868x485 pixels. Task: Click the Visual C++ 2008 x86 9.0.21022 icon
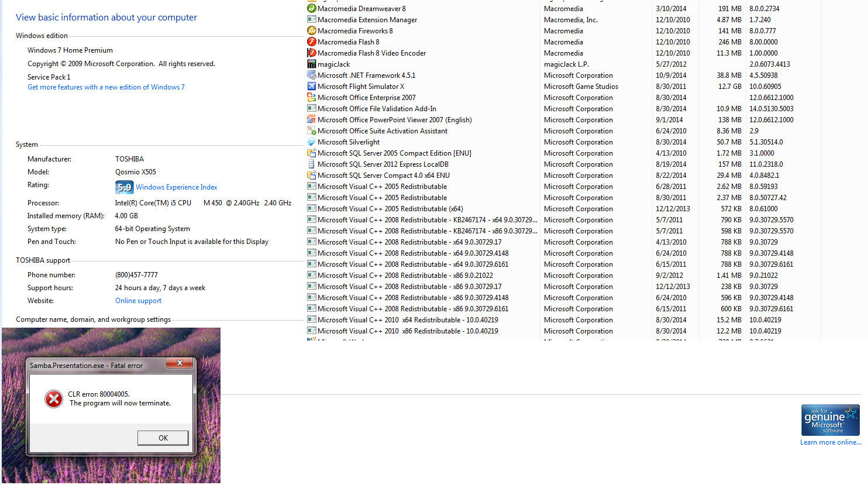tap(312, 275)
